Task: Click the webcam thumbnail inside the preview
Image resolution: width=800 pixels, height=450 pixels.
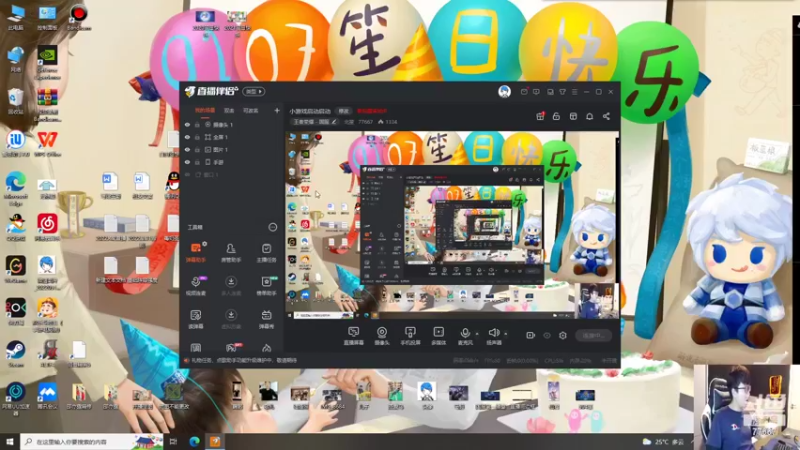Action: (x=596, y=301)
